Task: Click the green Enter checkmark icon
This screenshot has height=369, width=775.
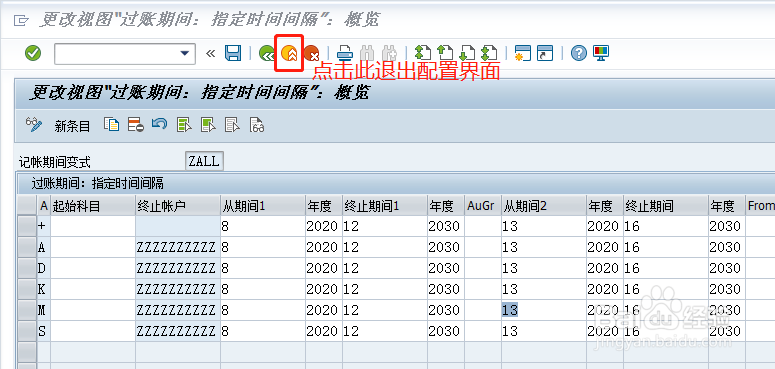Action: click(x=33, y=53)
